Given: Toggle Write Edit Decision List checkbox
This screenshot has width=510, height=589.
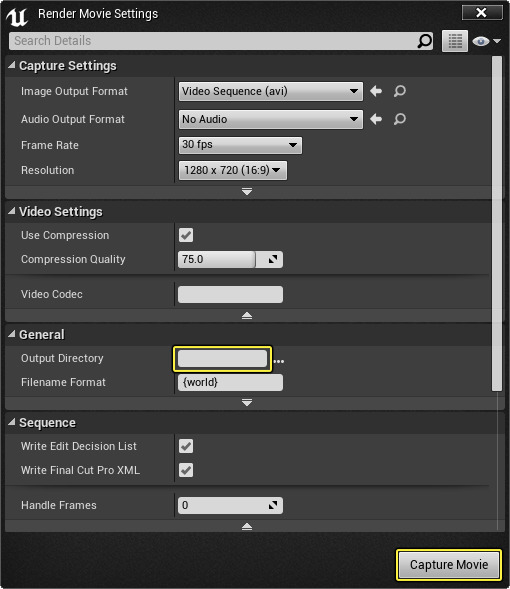Looking at the screenshot, I should pyautogui.click(x=186, y=446).
